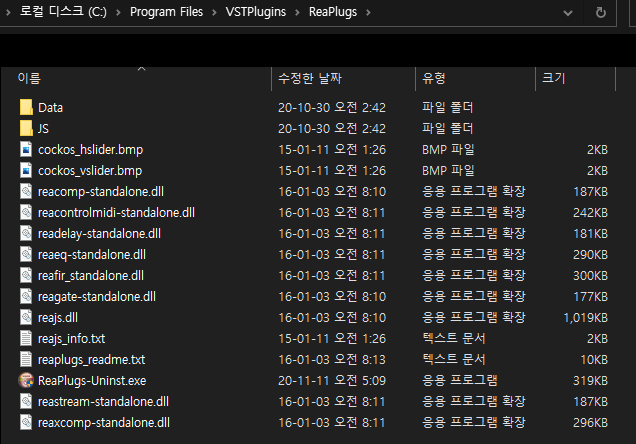Image resolution: width=636 pixels, height=444 pixels.
Task: Sort by 크기 column header
Action: (x=554, y=78)
